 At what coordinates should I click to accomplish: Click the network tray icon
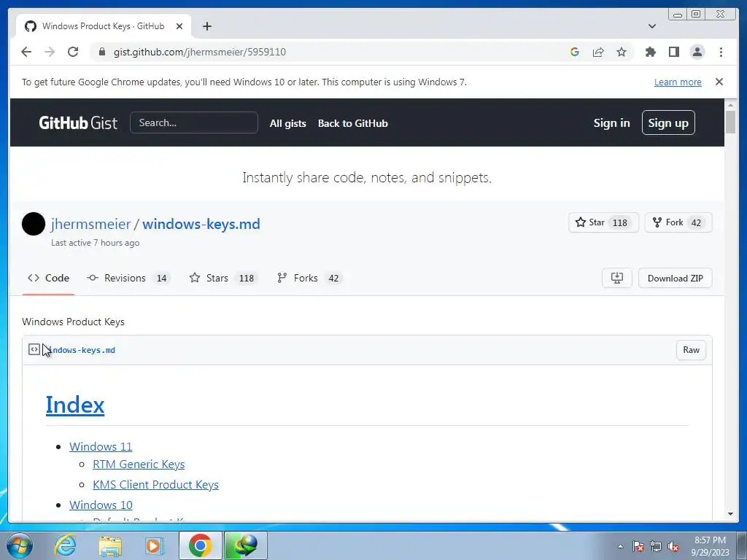(x=656, y=546)
